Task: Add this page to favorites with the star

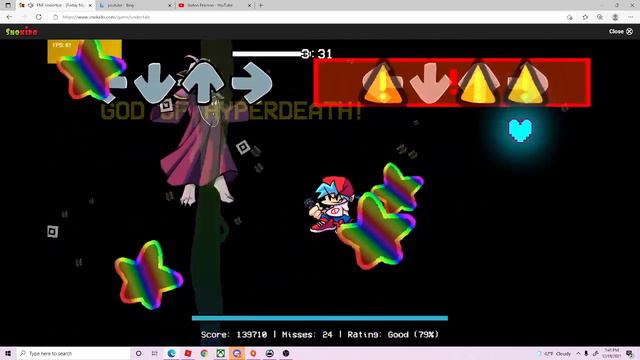Action: (x=585, y=17)
